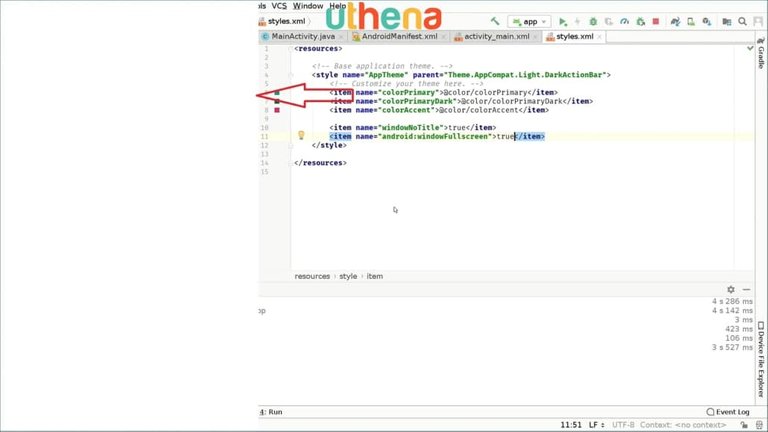Screen dimensions: 768x432
Task: Close the styles.xml tab
Action: pyautogui.click(x=600, y=37)
